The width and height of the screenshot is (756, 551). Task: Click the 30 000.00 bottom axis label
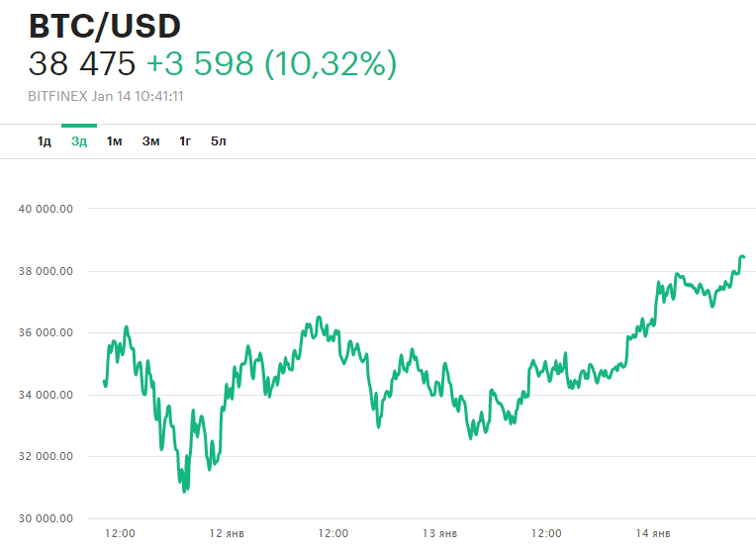tap(47, 519)
